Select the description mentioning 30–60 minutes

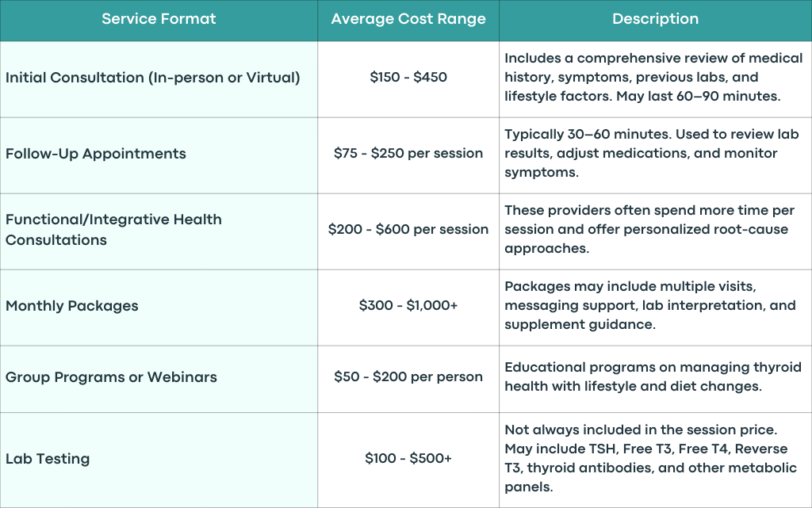652,153
